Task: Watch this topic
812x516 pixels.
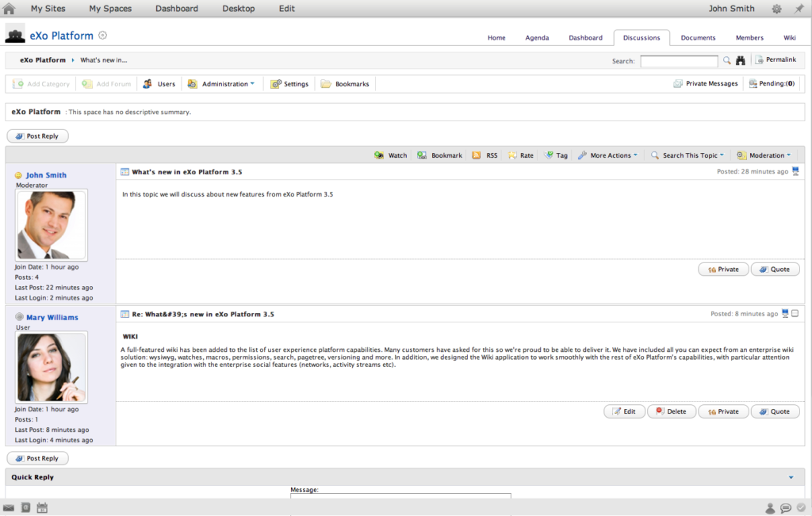Action: click(x=390, y=155)
